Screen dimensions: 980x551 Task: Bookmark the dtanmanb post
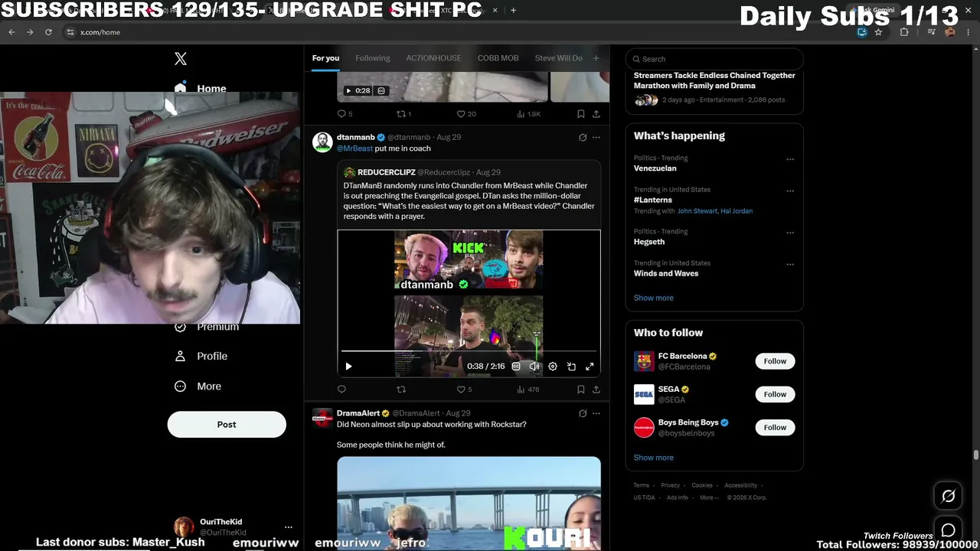click(580, 390)
